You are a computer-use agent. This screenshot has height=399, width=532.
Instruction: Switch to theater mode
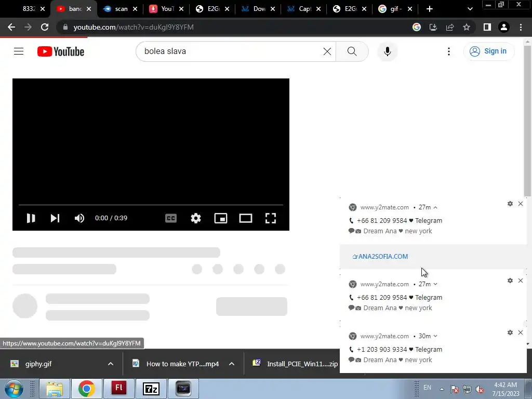click(x=246, y=218)
